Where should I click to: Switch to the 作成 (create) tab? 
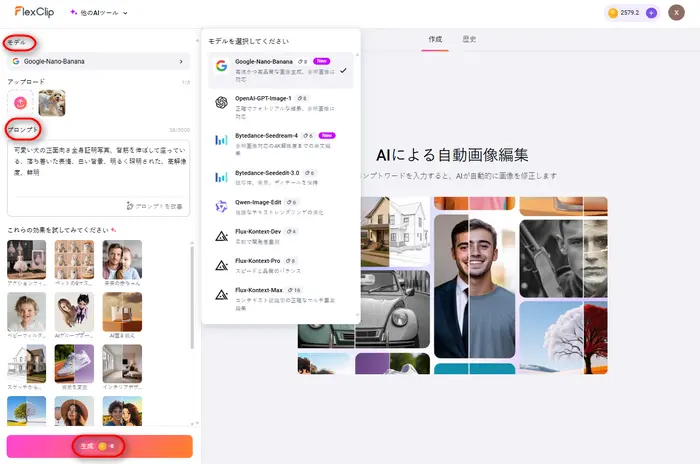click(435, 39)
